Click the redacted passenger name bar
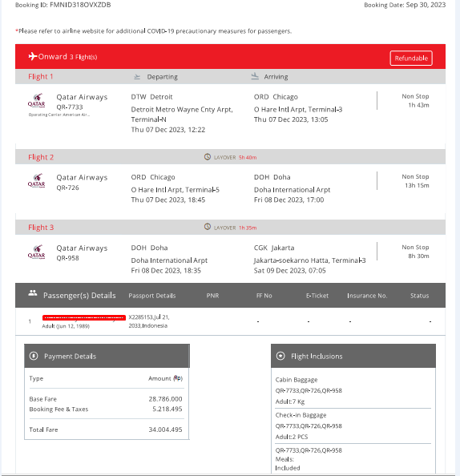460x476 pixels. pyautogui.click(x=84, y=317)
